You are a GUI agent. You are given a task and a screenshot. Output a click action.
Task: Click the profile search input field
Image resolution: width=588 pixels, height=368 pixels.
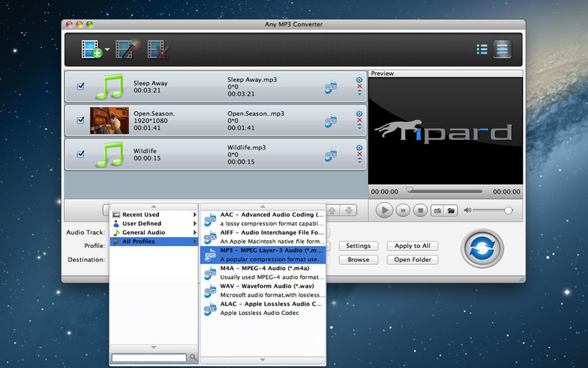149,358
